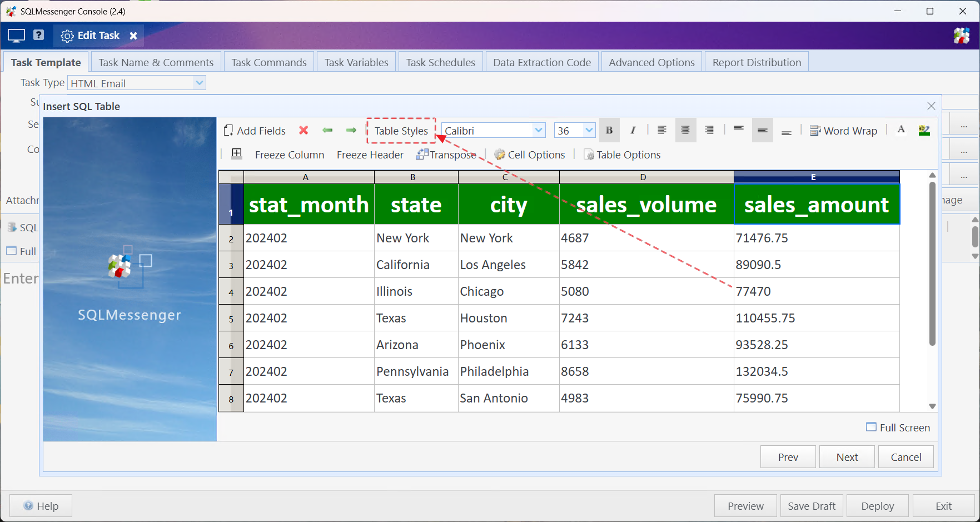Click the cell containing Pennsylvania
Image resolution: width=980 pixels, height=522 pixels.
[x=416, y=371]
